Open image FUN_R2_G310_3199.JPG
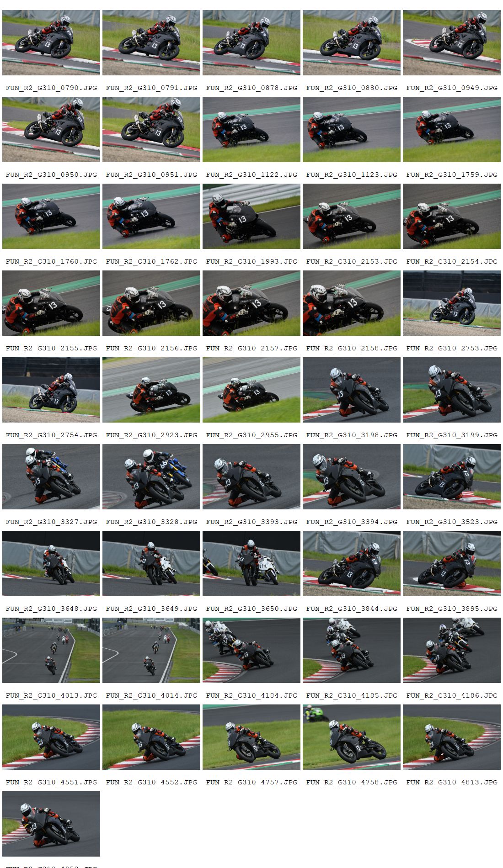Image resolution: width=503 pixels, height=868 pixels. click(452, 390)
